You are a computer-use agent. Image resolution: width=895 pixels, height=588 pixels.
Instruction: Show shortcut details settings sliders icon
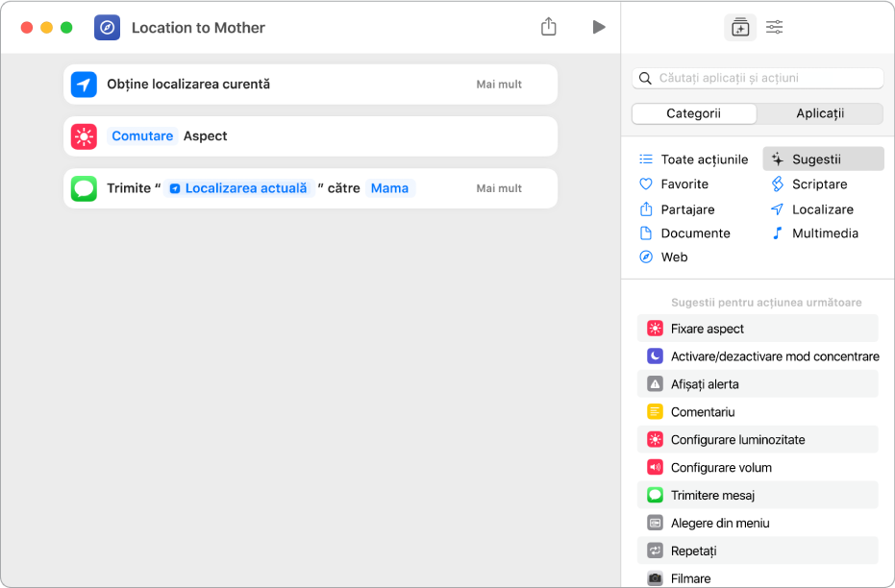pos(774,28)
